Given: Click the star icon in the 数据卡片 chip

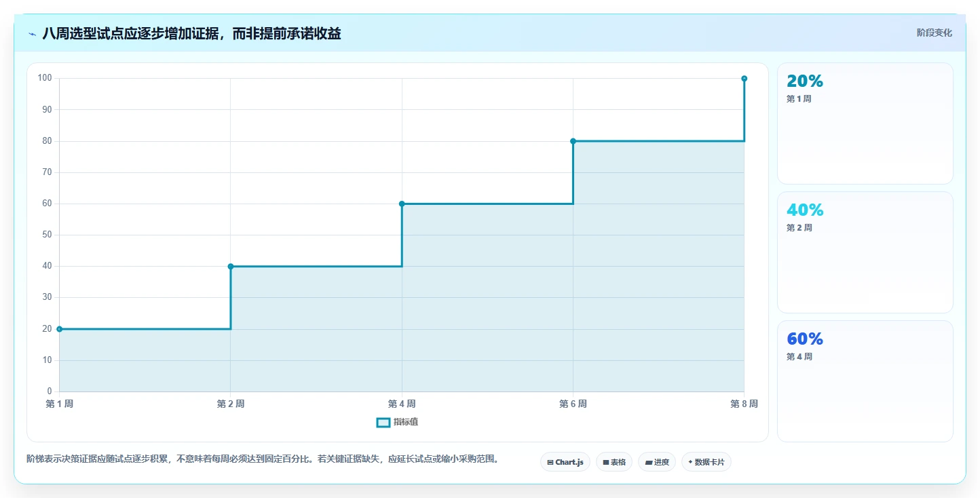Looking at the screenshot, I should (x=690, y=462).
